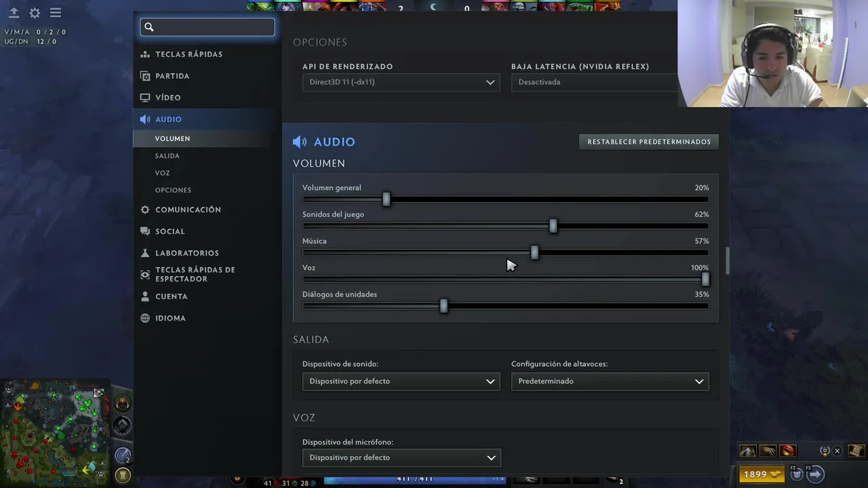Click the red ring item icon
The width and height of the screenshot is (868, 488).
tap(787, 451)
